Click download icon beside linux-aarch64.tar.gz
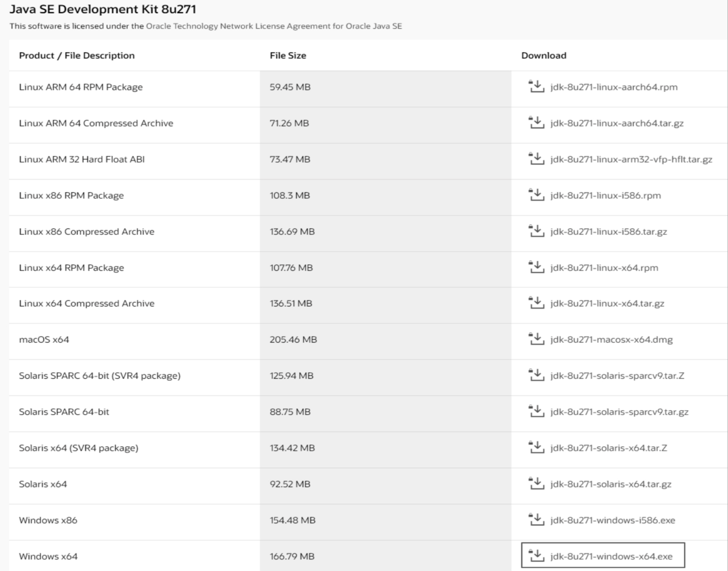728x571 pixels. (537, 123)
